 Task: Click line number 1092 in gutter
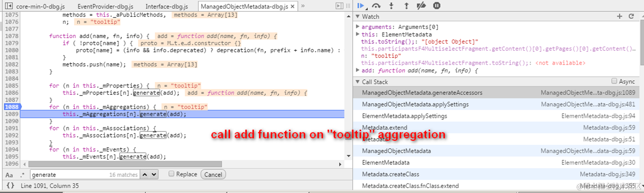(11, 135)
